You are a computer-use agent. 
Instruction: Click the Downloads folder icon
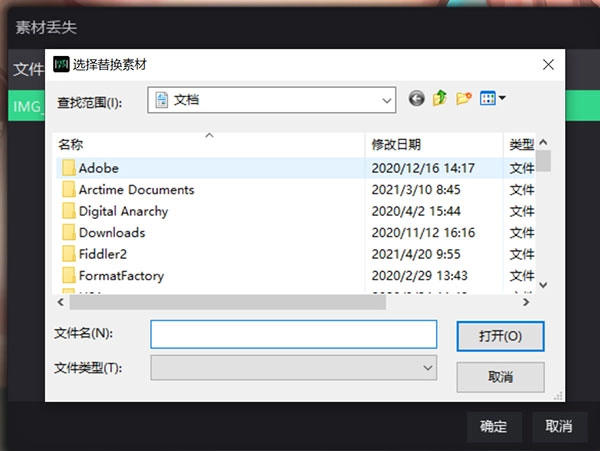pos(68,233)
